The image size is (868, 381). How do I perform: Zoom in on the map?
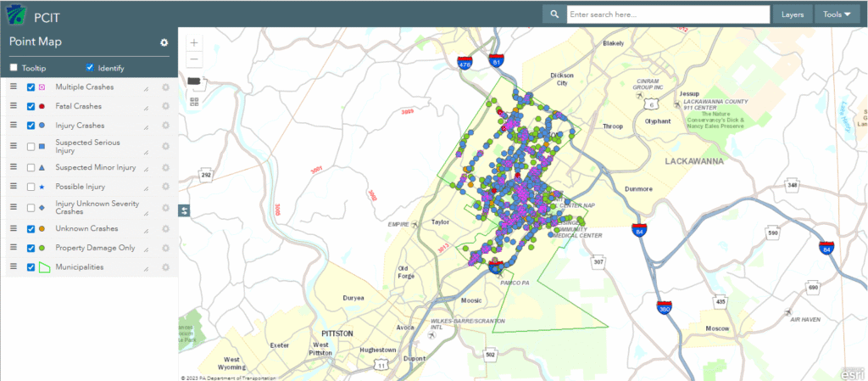pyautogui.click(x=194, y=42)
